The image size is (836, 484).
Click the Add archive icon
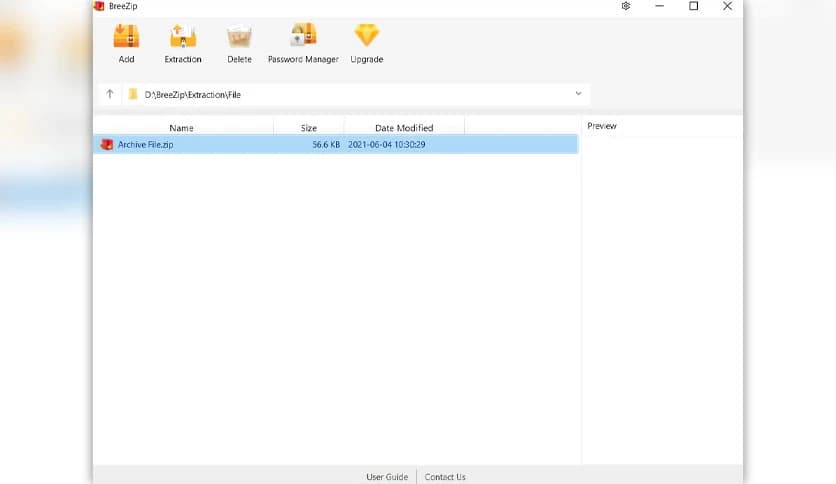[126, 37]
